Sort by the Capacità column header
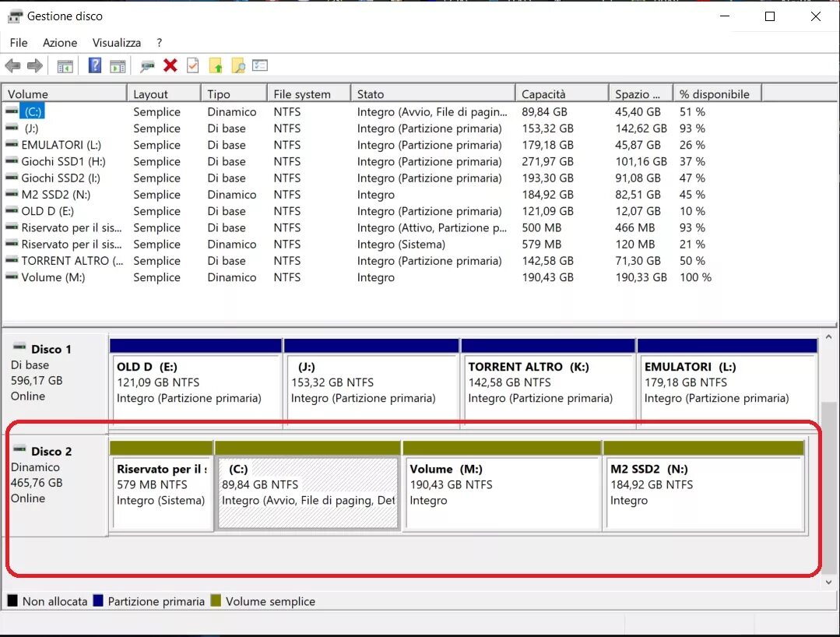This screenshot has width=840, height=637. [562, 93]
